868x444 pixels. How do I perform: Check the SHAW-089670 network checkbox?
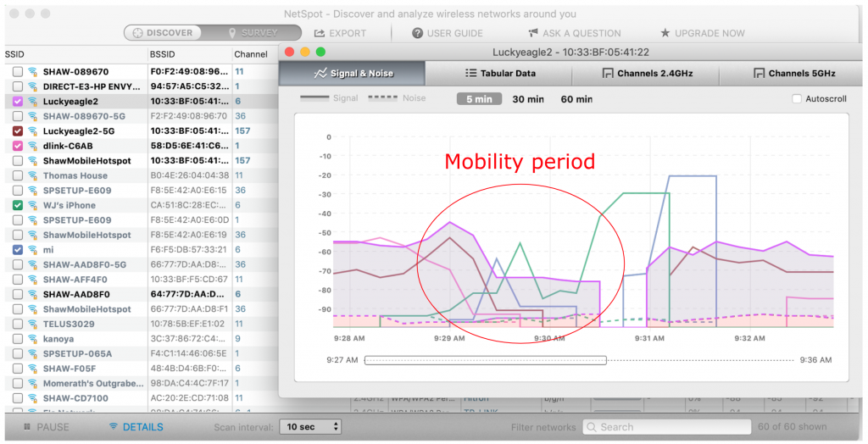click(x=18, y=72)
